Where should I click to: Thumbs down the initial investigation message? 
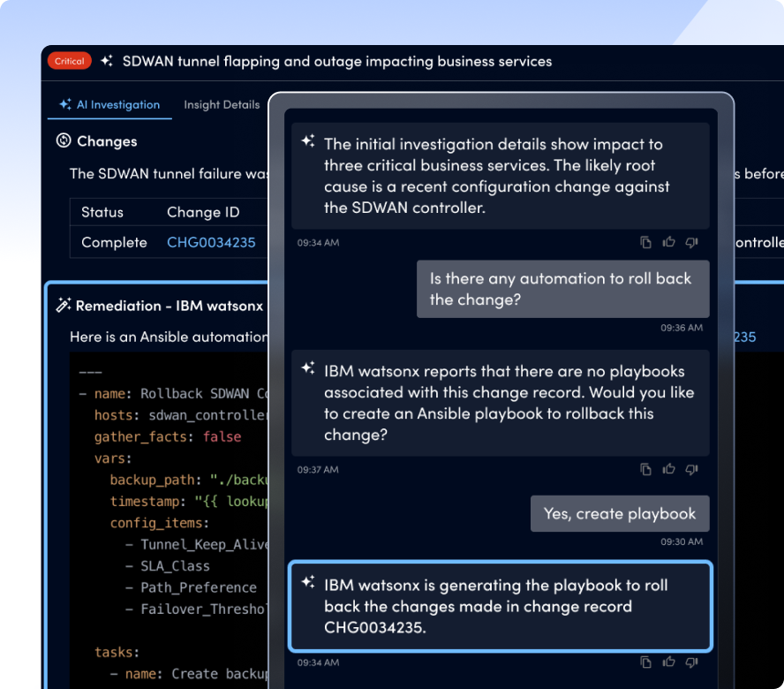click(x=692, y=242)
